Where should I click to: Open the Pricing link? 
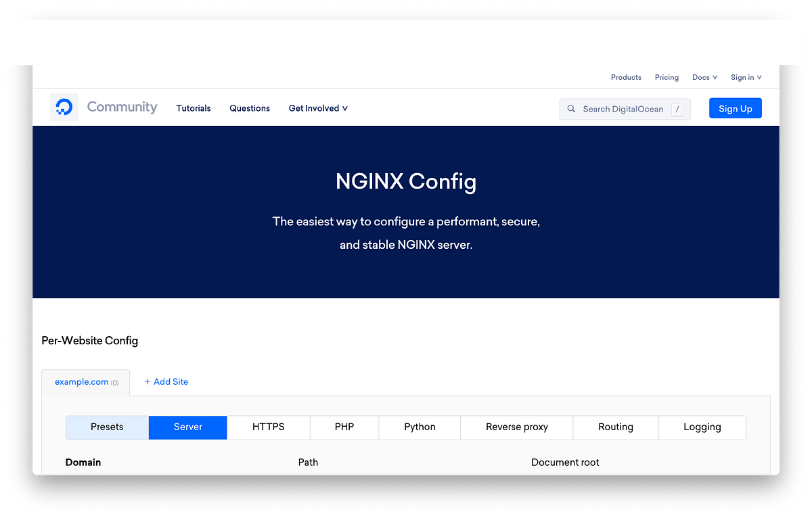click(667, 77)
